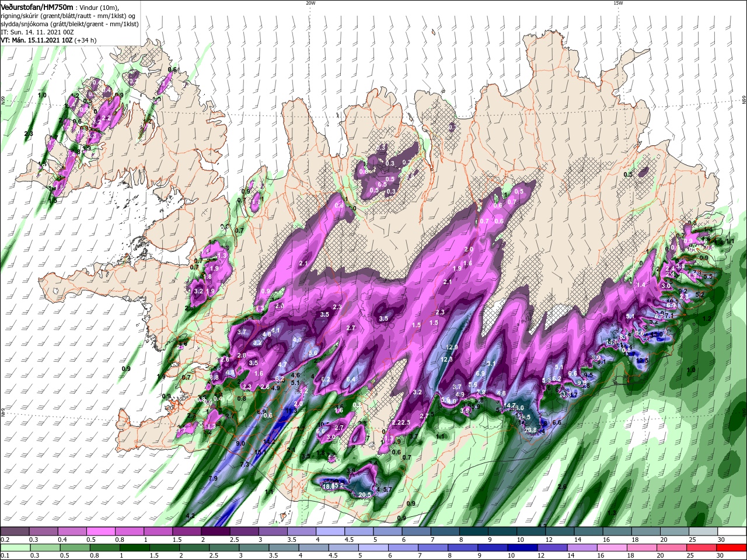Viewport: 747px width, 560px height.
Task: Click the precipitation value '12.9' on the map
Action: (451, 347)
